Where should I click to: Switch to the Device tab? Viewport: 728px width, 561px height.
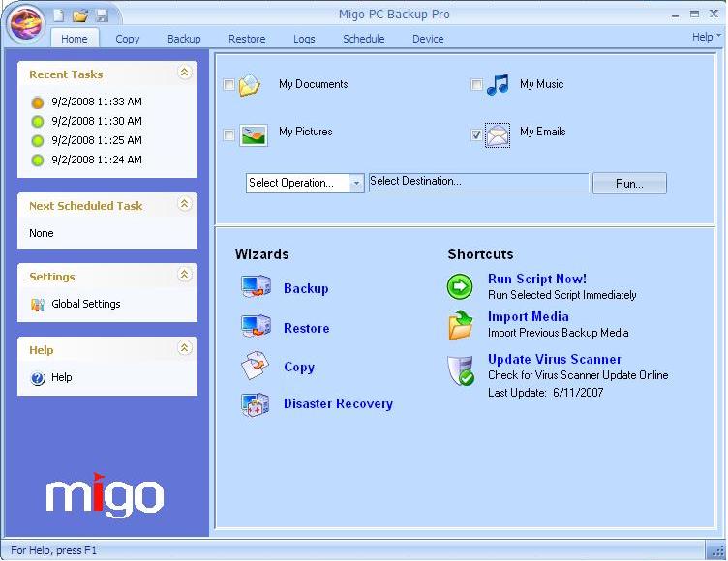(428, 39)
